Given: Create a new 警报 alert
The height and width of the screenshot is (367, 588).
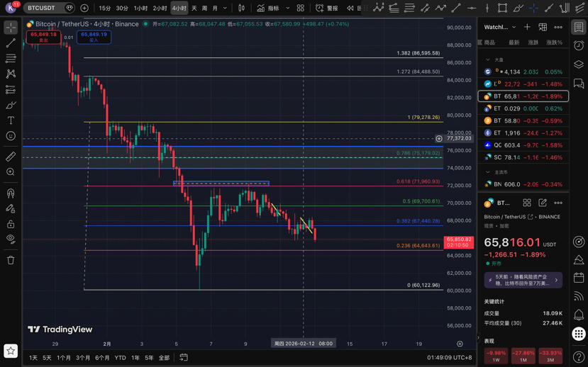Looking at the screenshot, I should coord(326,8).
